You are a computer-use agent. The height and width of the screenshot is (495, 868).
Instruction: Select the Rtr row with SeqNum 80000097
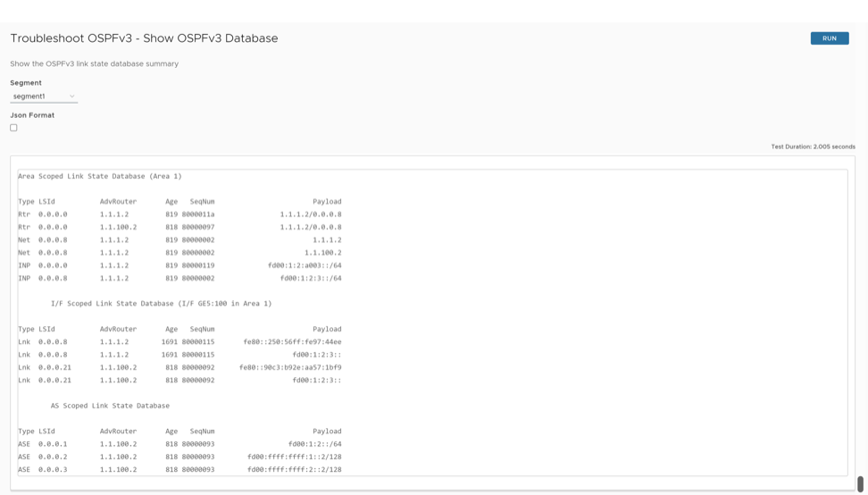[x=179, y=227]
